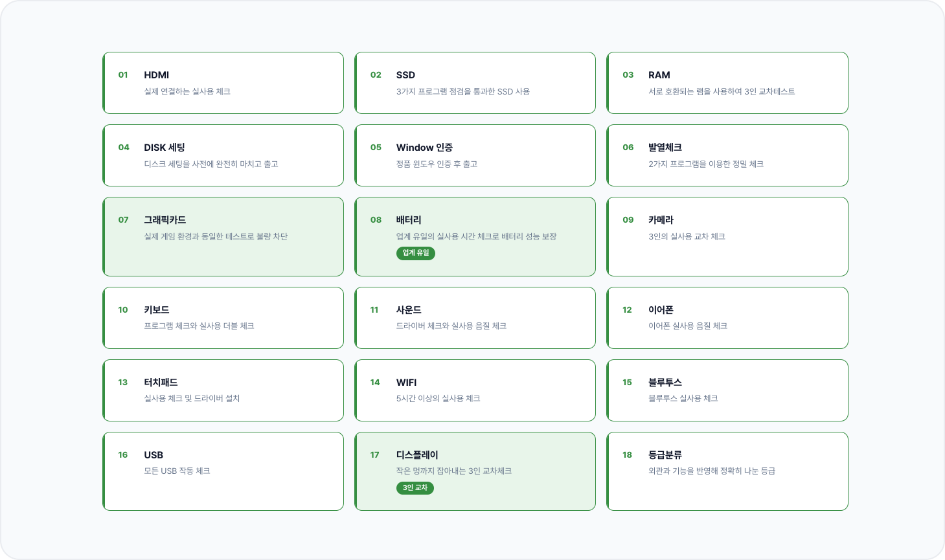Select the text "3인의 실사용 교차 체크"

687,237
